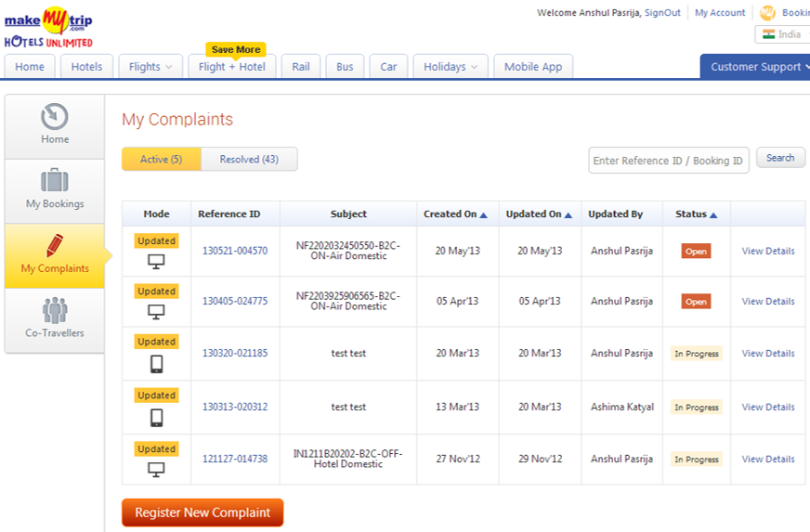Click Register New Complaint button
This screenshot has width=810, height=532.
tap(202, 513)
